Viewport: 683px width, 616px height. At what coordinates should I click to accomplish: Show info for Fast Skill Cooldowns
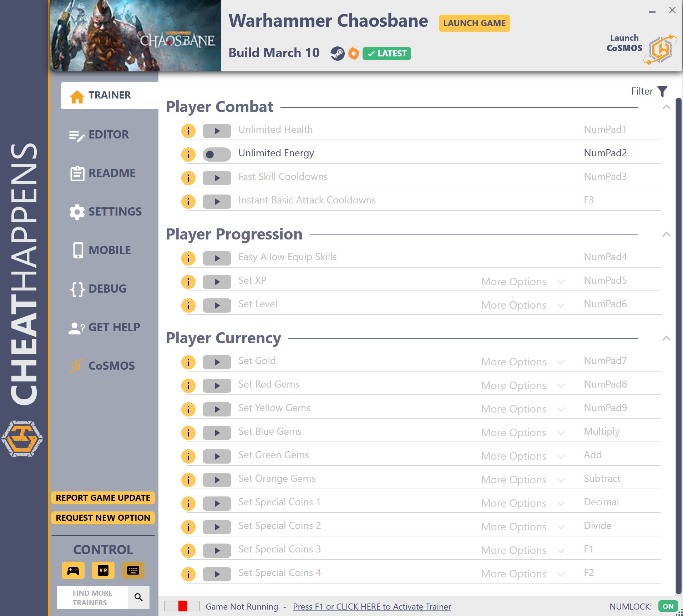(188, 178)
